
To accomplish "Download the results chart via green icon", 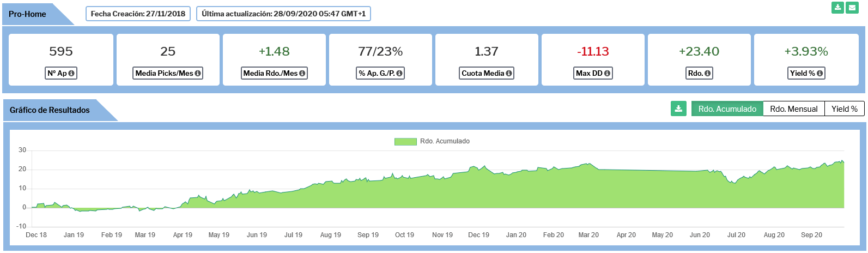I will click(678, 109).
